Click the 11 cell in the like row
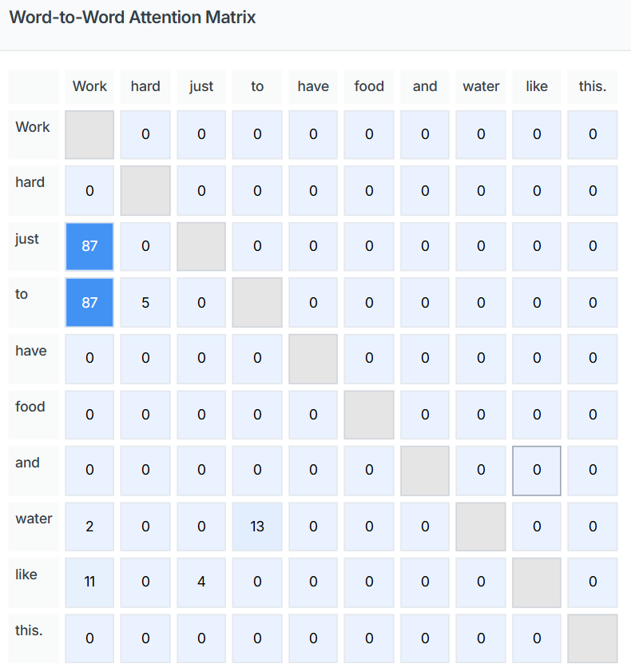The image size is (631, 672). click(x=89, y=582)
